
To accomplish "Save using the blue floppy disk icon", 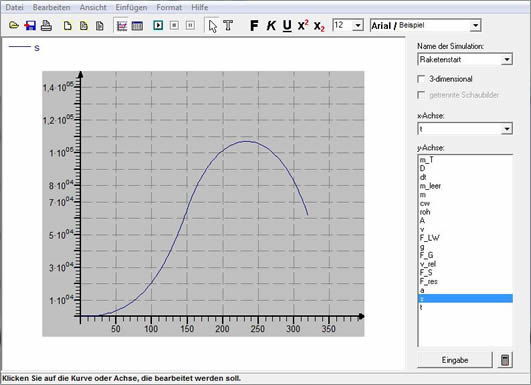I will [x=30, y=25].
